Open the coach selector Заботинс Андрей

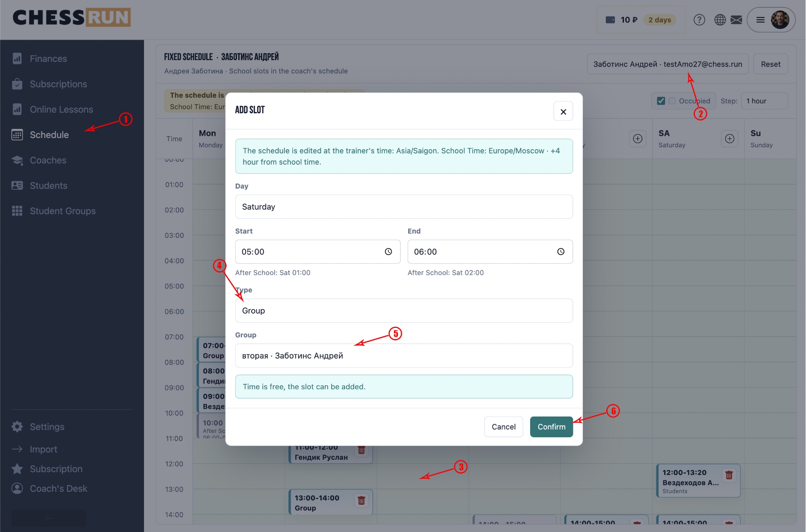(x=668, y=64)
